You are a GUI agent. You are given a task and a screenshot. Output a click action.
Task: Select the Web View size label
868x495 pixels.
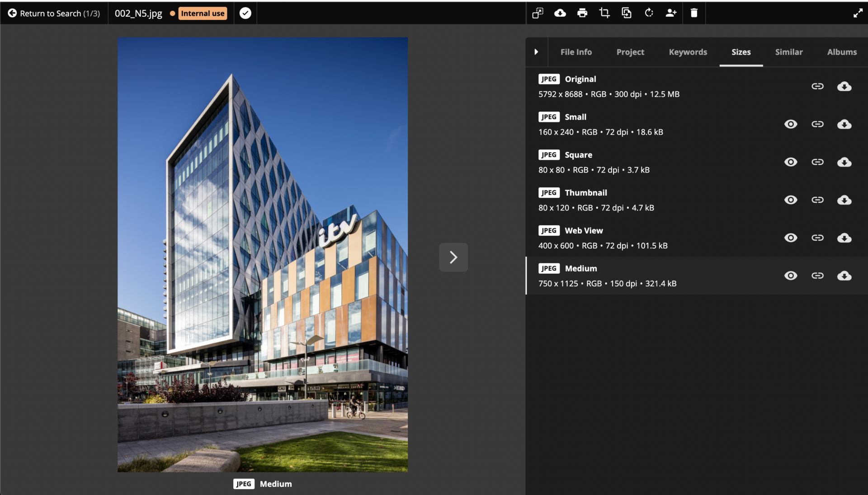coord(584,231)
